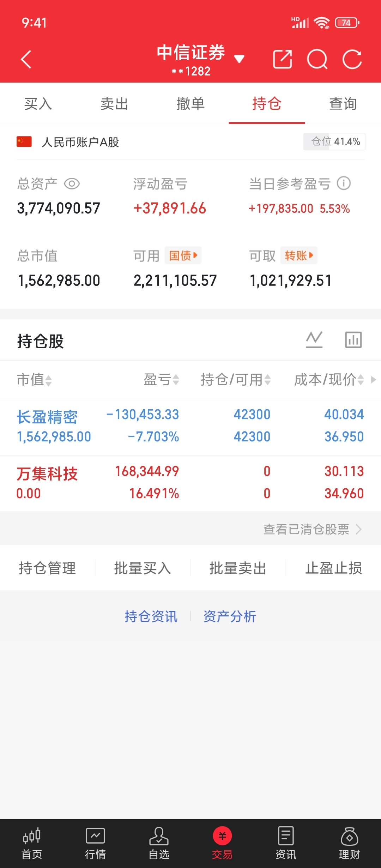Tap the floating P&L value +37,891.66
This screenshot has height=868, width=381.
170,208
